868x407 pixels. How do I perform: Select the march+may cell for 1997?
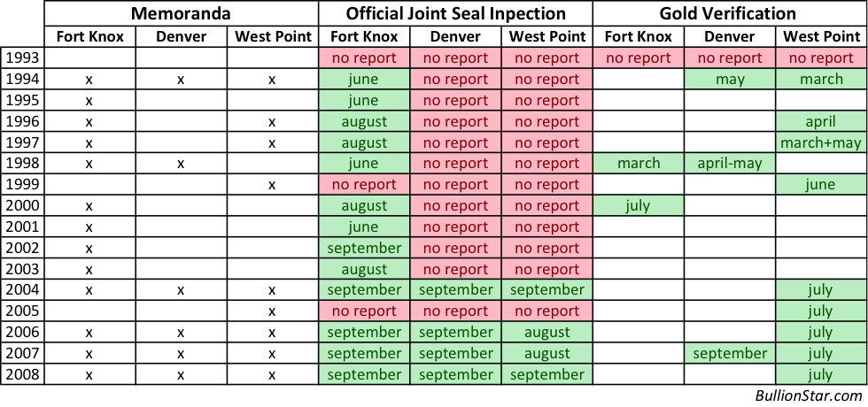[820, 142]
